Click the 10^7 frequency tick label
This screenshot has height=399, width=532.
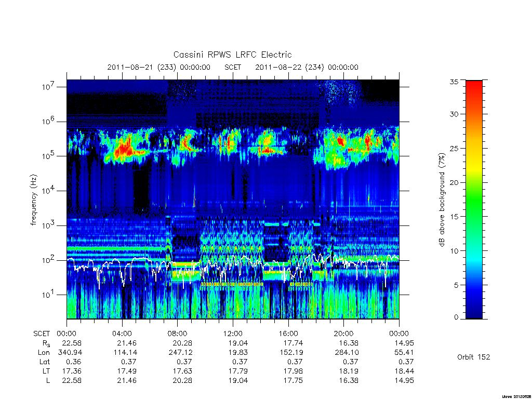coord(49,87)
